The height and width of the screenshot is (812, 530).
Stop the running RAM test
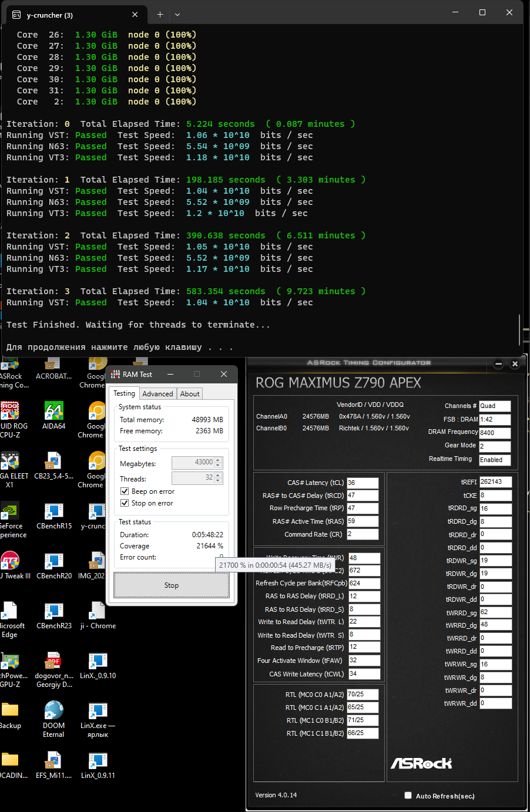[171, 585]
